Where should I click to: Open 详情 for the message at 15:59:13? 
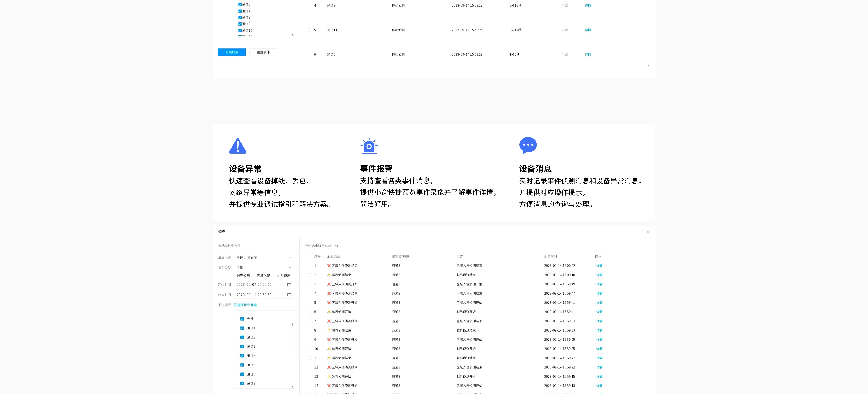599,386
